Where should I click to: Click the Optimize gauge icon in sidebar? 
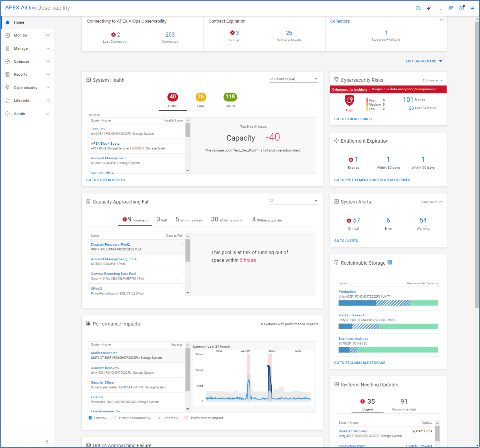click(x=8, y=62)
